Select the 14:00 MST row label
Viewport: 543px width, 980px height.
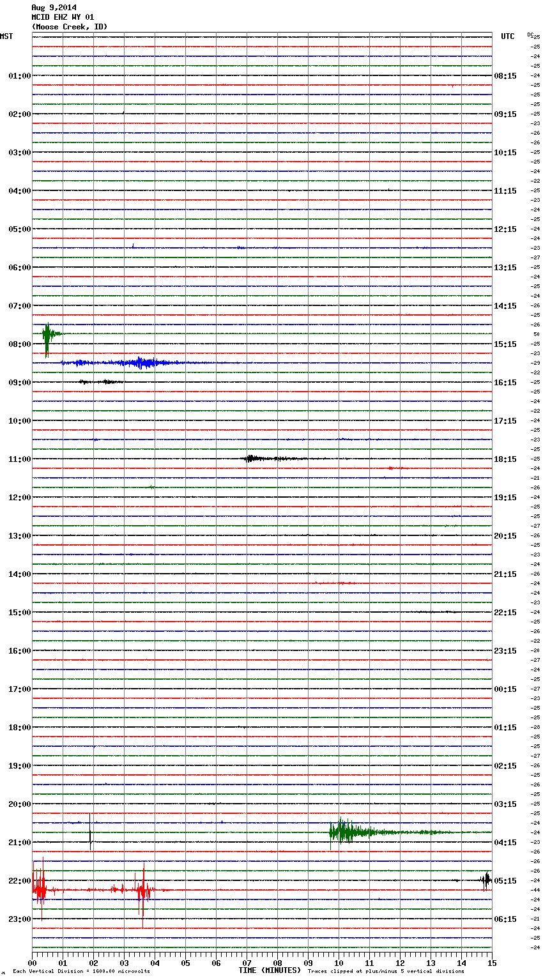point(20,574)
